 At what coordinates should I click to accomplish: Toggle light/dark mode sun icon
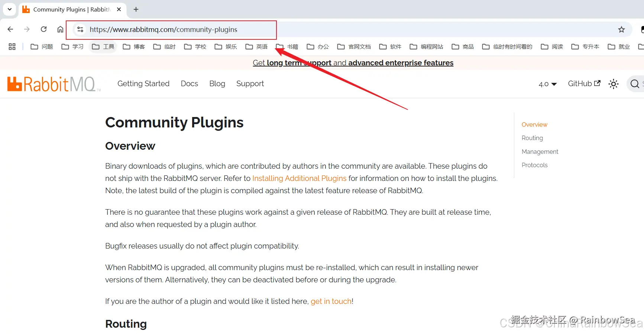click(614, 84)
